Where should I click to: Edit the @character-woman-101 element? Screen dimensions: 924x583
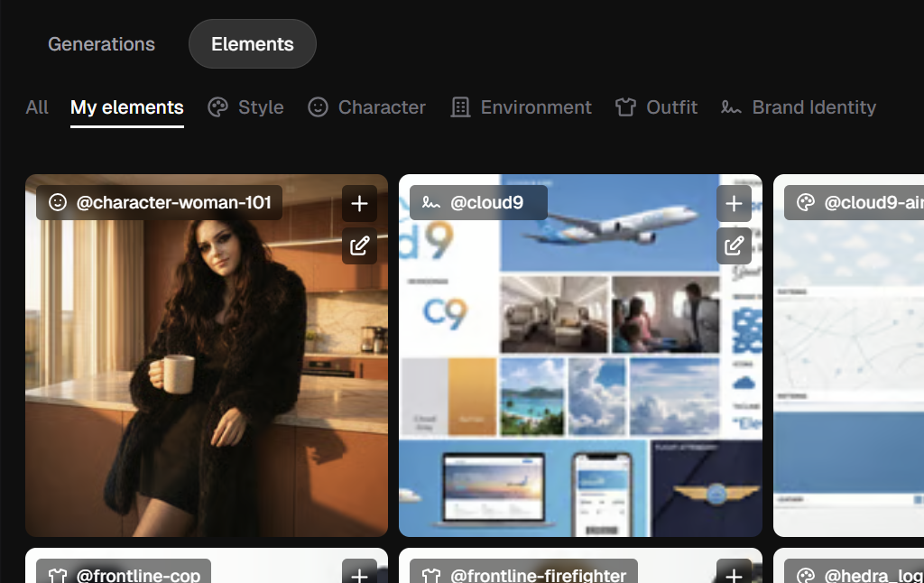coord(359,245)
